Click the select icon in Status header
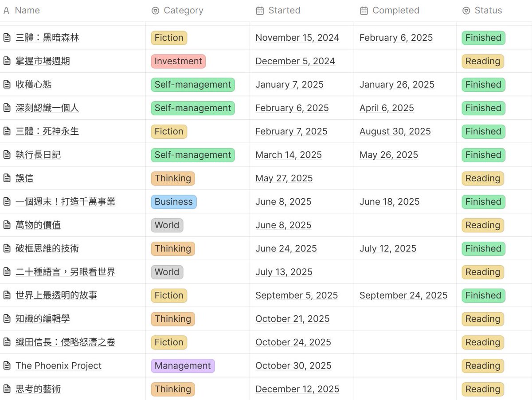532x400 pixels. click(466, 11)
